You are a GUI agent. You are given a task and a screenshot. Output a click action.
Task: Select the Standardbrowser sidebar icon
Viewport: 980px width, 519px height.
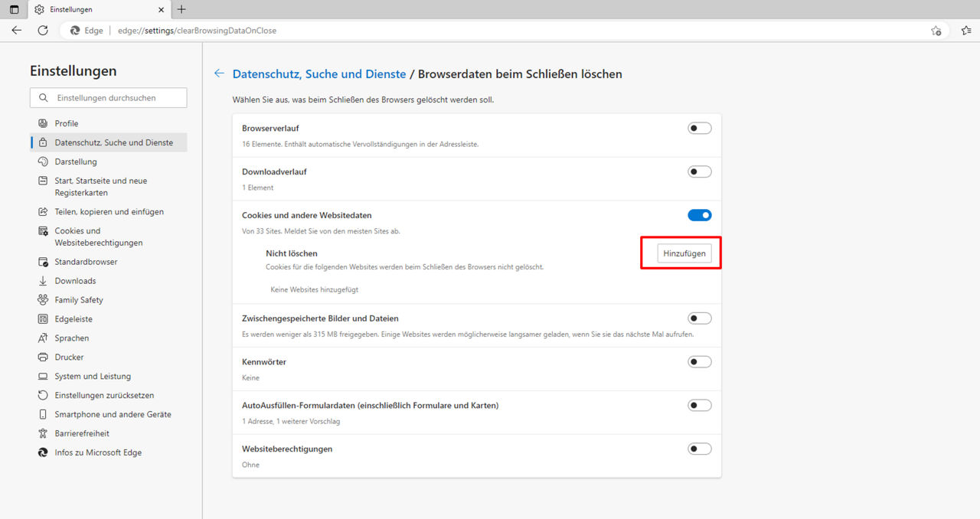point(44,261)
